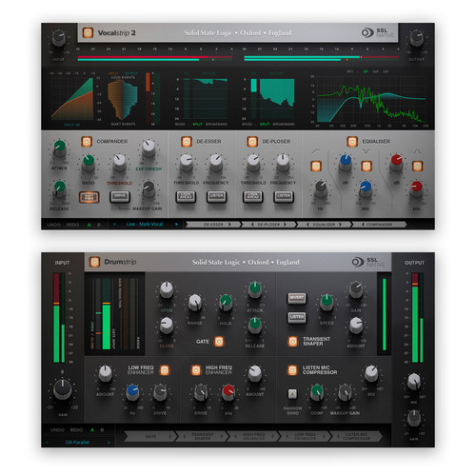Click High Freq Enhancer power icon

pyautogui.click(x=196, y=370)
